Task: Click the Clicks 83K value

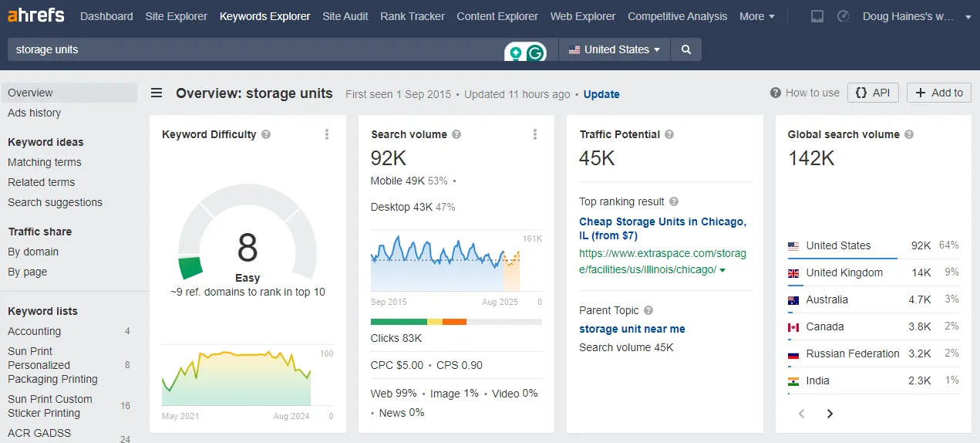Action: (x=396, y=338)
